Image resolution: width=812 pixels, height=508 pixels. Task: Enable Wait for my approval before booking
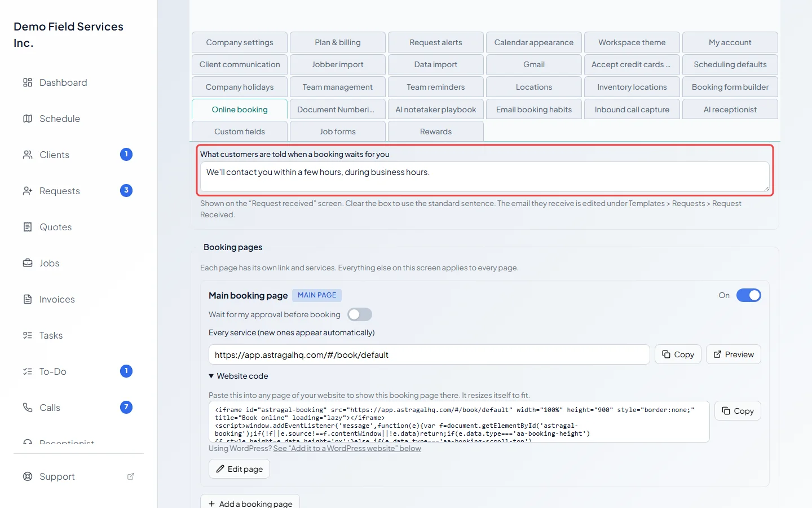coord(360,314)
